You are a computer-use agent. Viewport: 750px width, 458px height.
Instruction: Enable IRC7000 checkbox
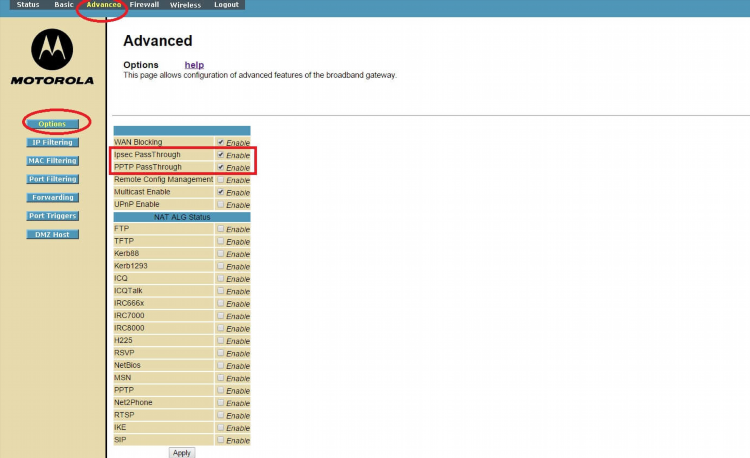click(x=221, y=316)
